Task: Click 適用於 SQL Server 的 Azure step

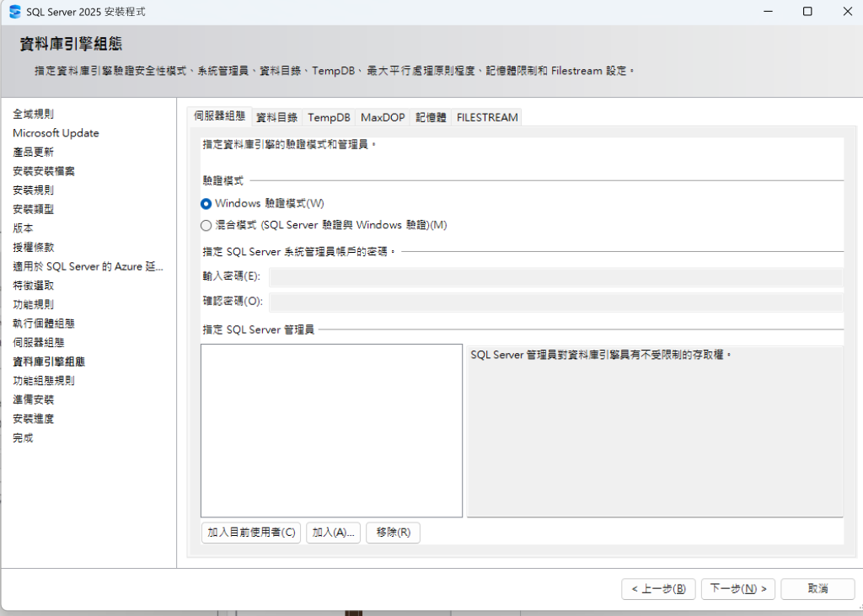Action: click(88, 266)
